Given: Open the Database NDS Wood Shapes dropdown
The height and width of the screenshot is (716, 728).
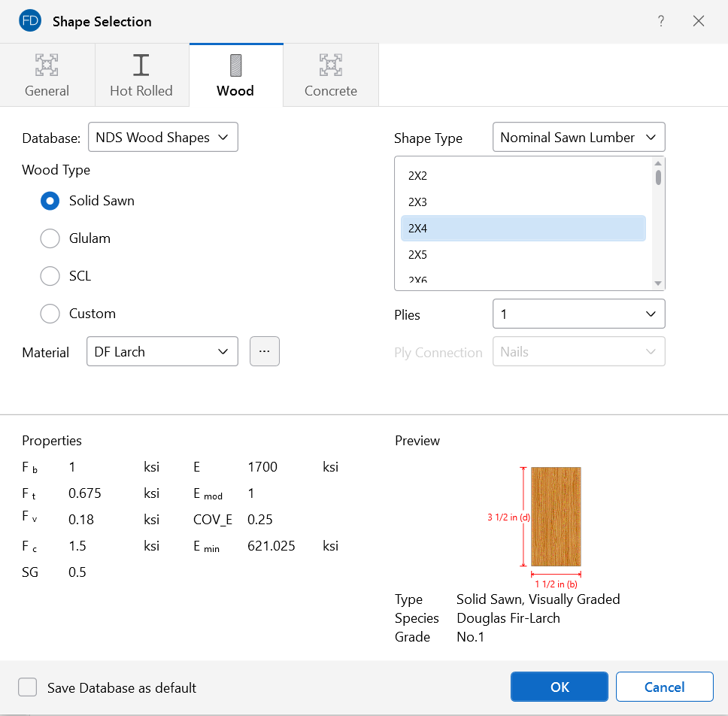Looking at the screenshot, I should click(162, 138).
